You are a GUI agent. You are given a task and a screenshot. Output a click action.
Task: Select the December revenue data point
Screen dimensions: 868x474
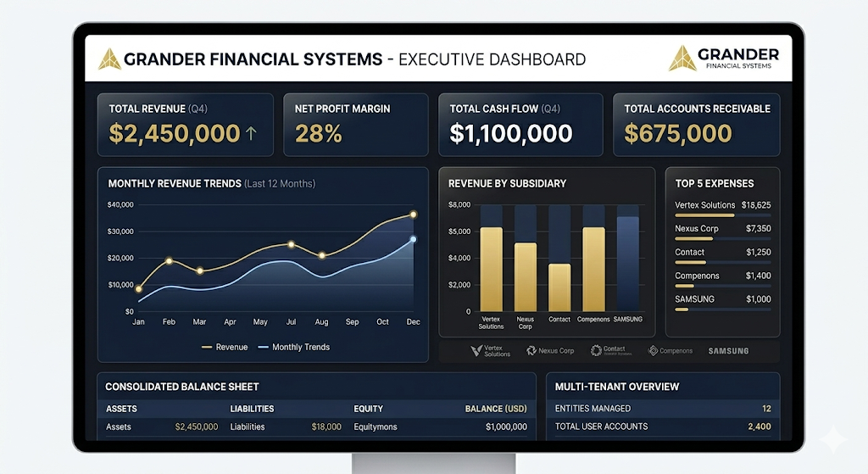[x=414, y=215]
